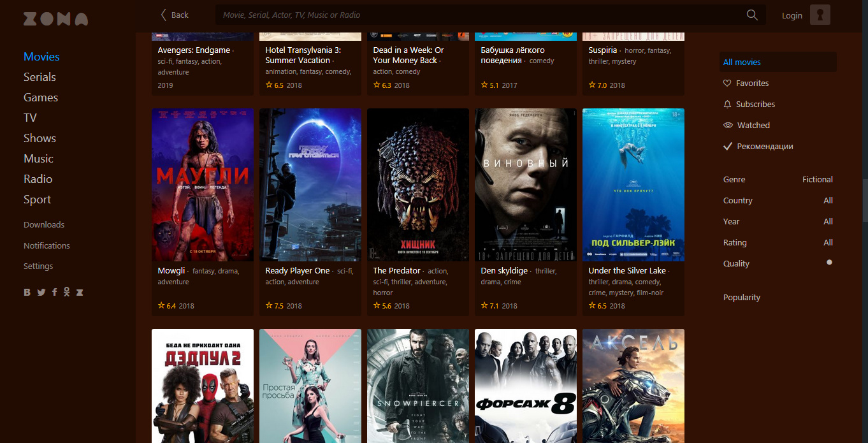Click the Watched eye icon
Viewport: 868px width, 443px height.
coord(728,125)
